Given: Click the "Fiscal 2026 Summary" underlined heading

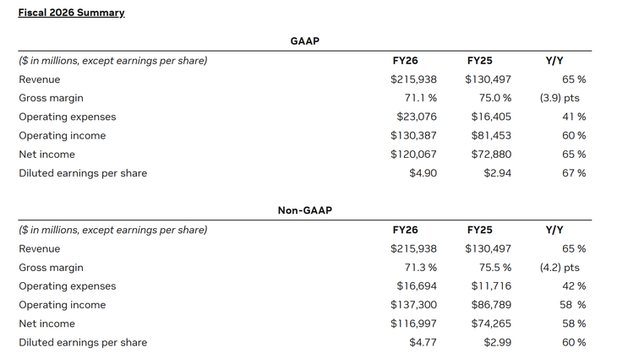Looking at the screenshot, I should pos(71,13).
